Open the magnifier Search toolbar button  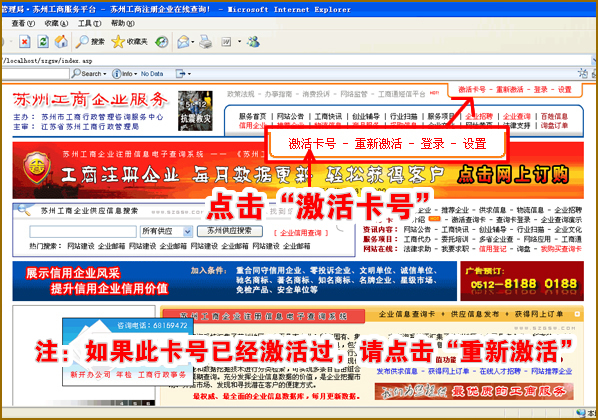[x=90, y=42]
